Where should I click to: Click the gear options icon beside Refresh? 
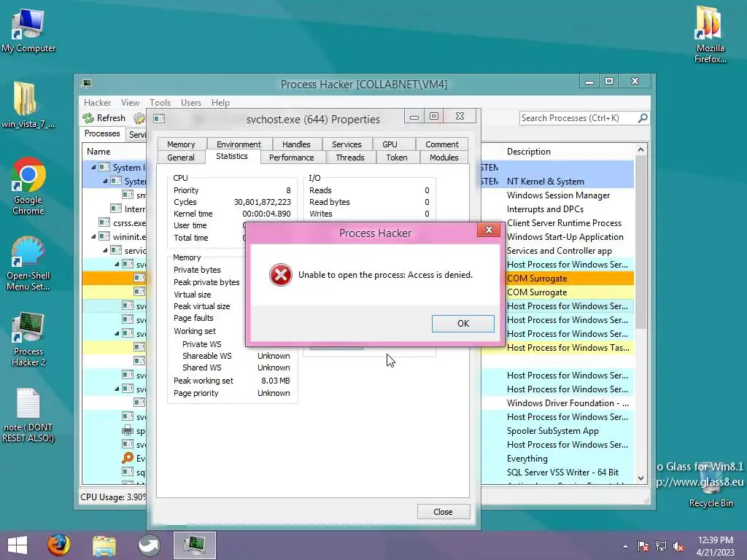pos(139,117)
